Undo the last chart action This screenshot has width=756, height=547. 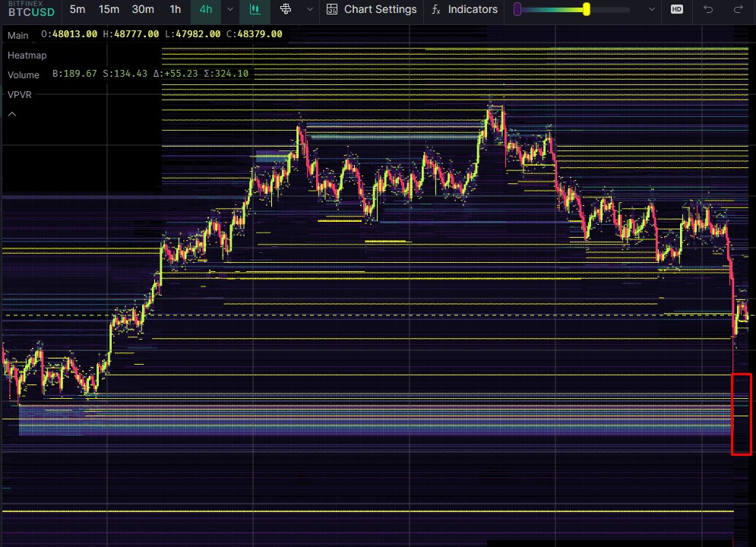click(x=708, y=9)
